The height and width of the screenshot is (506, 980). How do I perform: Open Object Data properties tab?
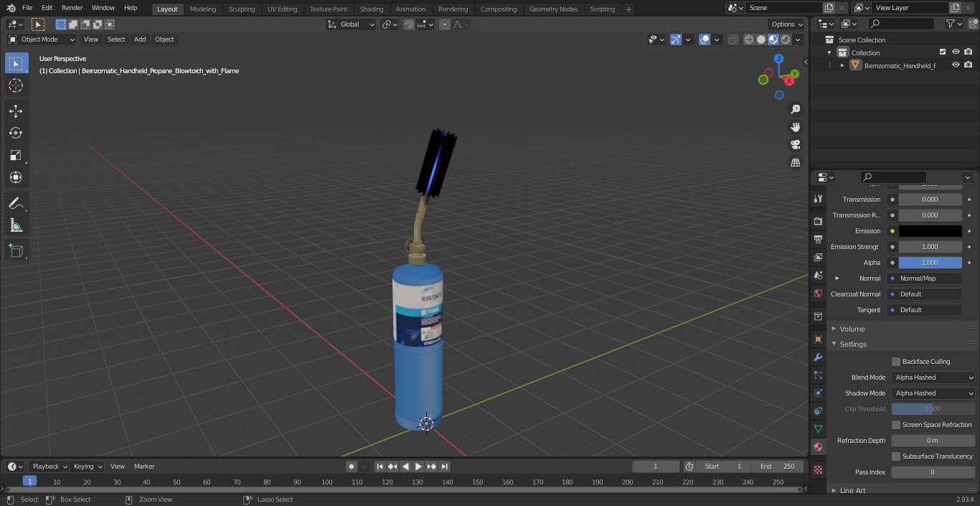(818, 428)
